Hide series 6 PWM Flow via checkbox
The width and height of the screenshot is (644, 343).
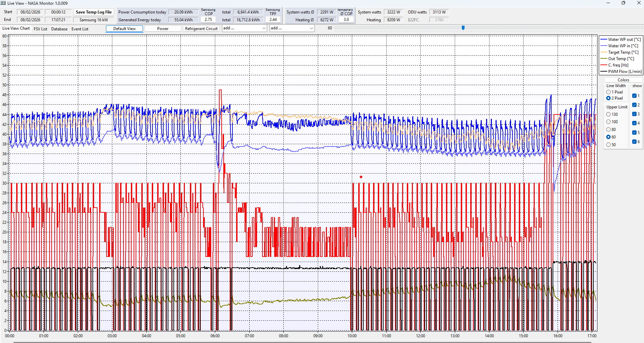point(634,142)
